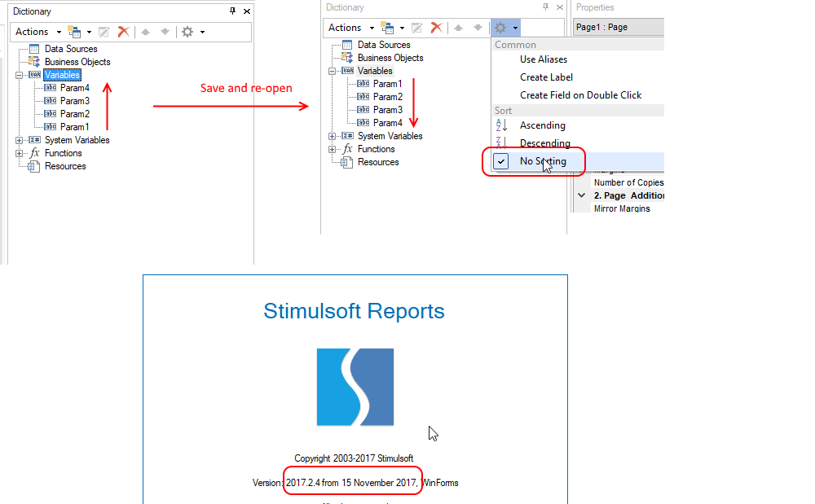The image size is (815, 504).
Task: Open gear dropdown arrow in left Dictionary toolbar
Action: [x=202, y=33]
